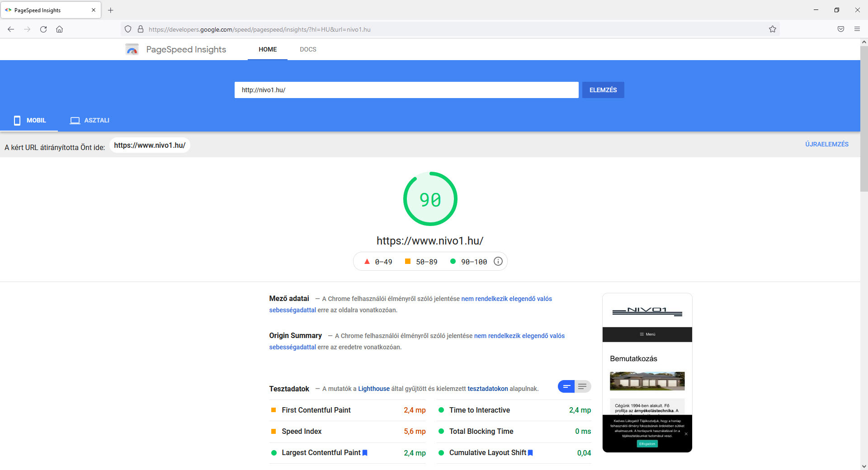
Task: Go to the browser home page icon
Action: point(59,29)
